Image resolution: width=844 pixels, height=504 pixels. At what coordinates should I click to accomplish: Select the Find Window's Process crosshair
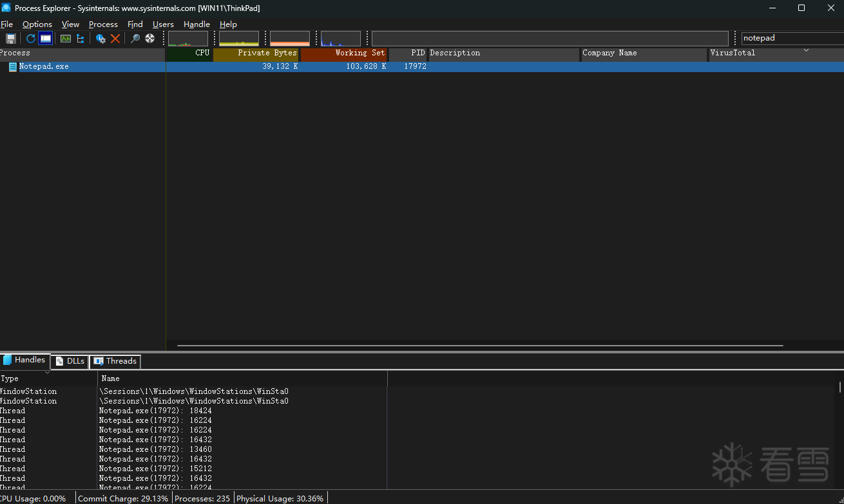150,39
